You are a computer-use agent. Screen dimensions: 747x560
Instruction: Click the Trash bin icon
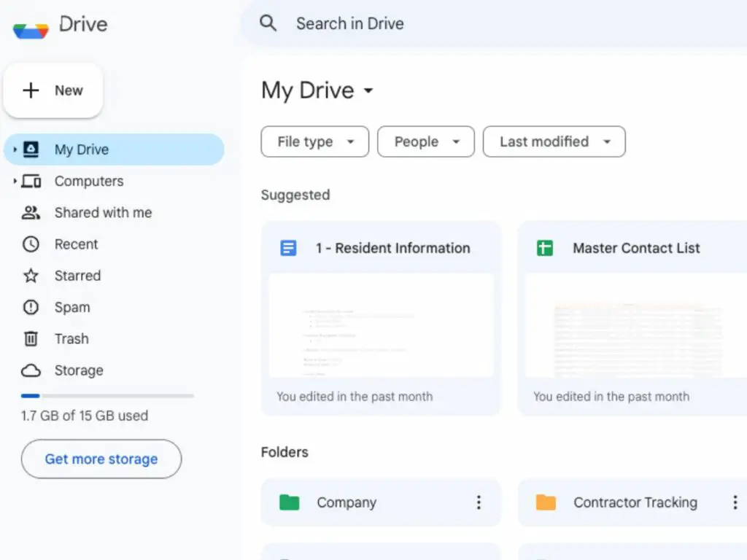(31, 338)
